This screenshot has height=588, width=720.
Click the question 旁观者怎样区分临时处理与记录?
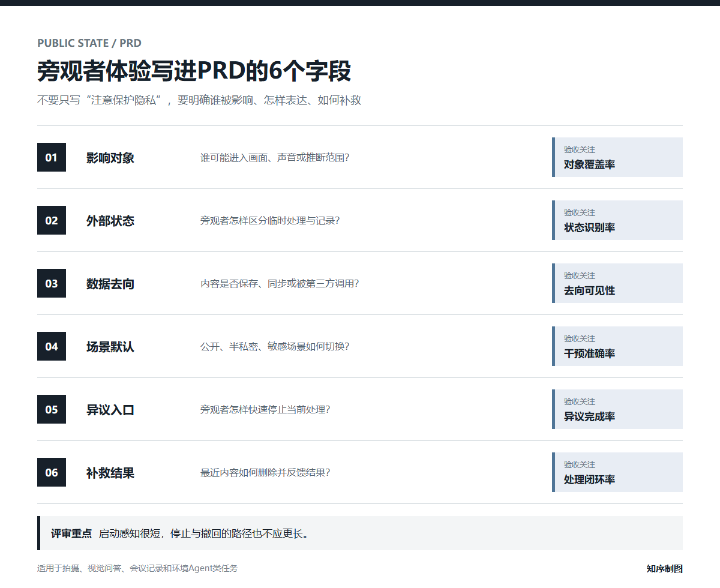270,221
